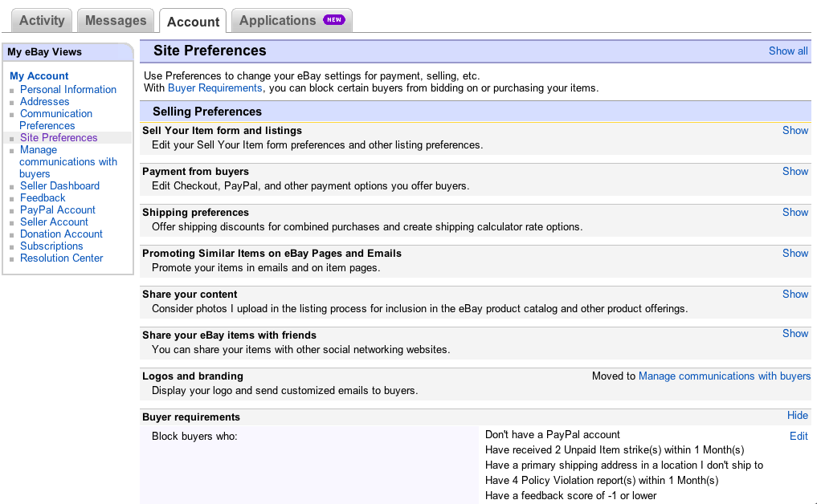Switch to the Messages tab
Image resolution: width=817 pixels, height=504 pixels.
coord(116,21)
